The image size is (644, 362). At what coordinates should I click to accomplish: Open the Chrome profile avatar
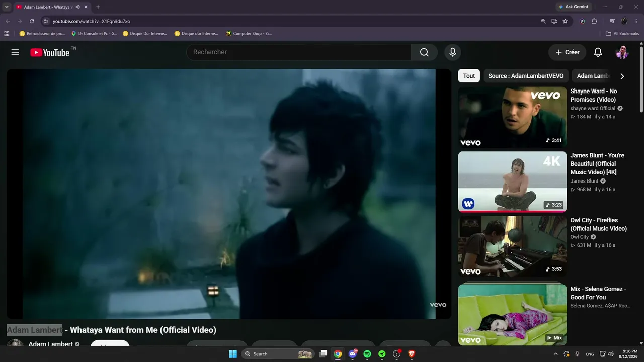click(624, 21)
